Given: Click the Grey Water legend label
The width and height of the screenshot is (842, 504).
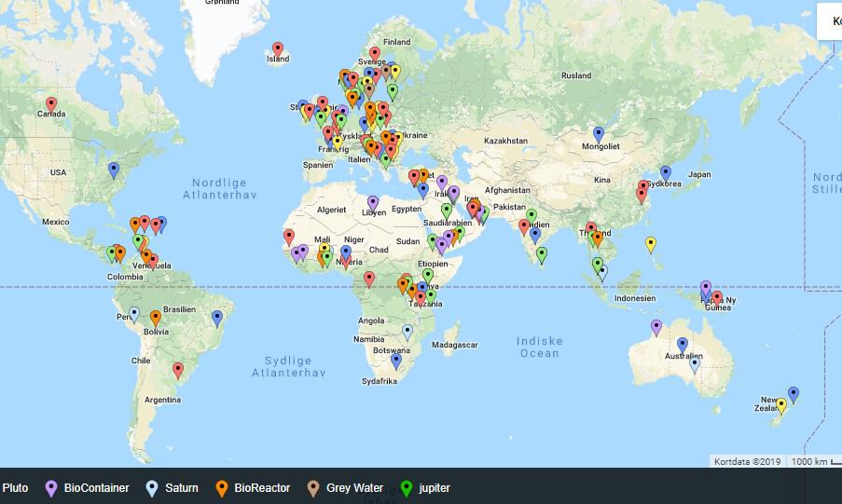Looking at the screenshot, I should 355,488.
